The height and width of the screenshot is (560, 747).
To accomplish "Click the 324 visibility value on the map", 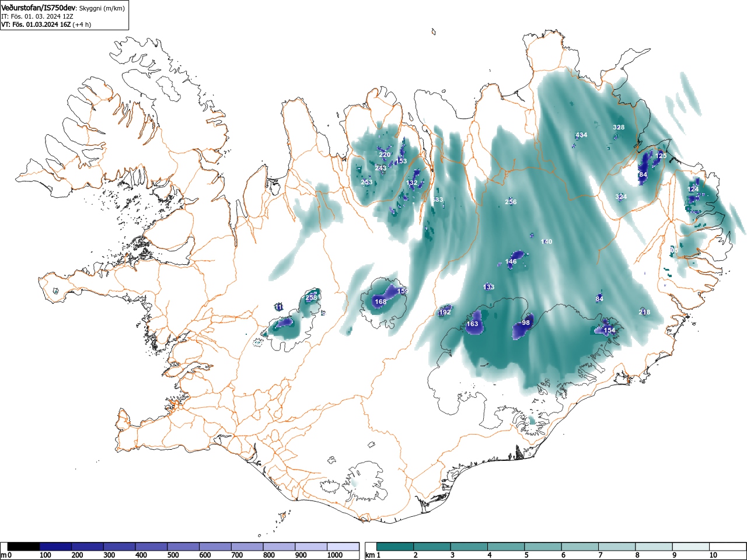I will tap(621, 197).
